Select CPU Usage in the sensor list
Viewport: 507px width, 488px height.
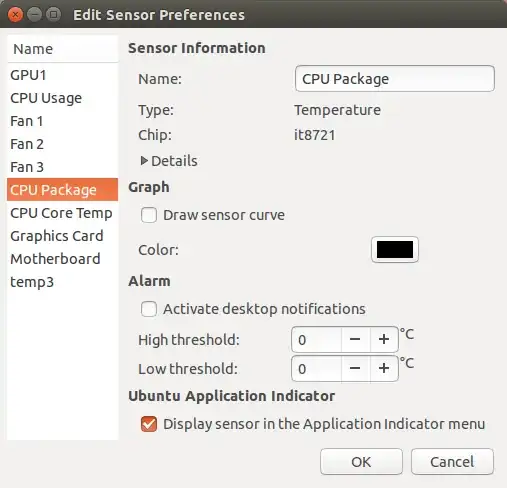(62, 98)
